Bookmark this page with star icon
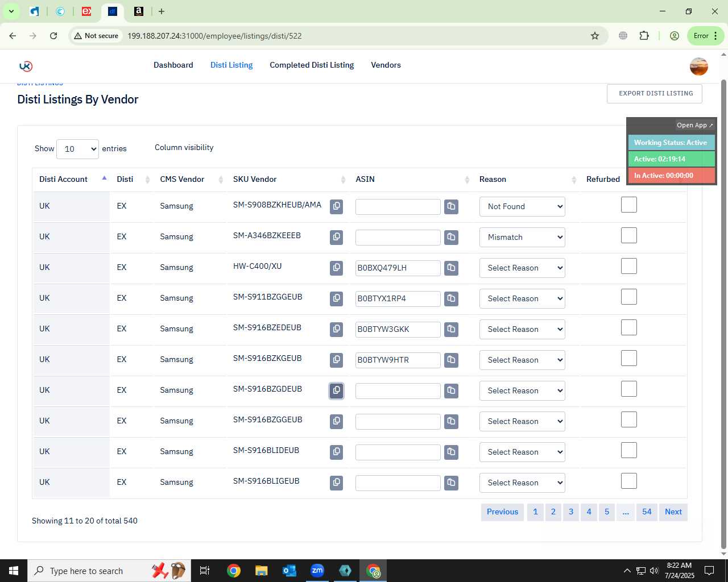Viewport: 728px width, 582px height. click(x=595, y=36)
